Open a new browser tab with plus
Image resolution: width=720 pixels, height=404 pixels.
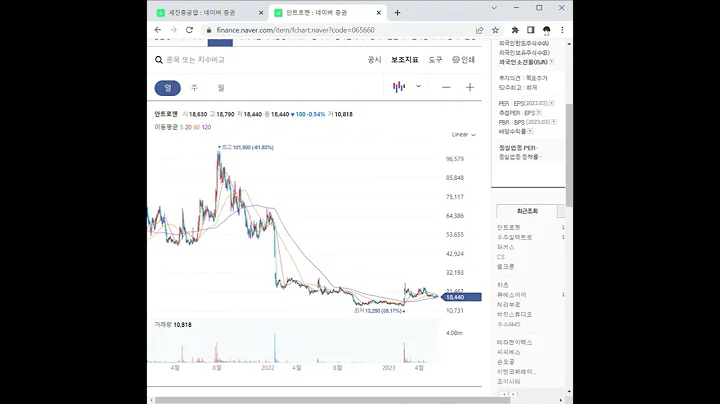coord(398,13)
